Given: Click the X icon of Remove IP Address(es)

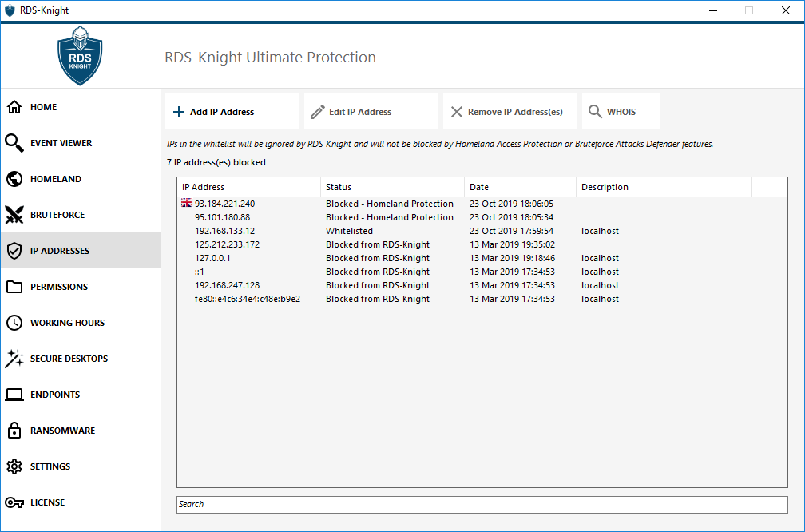Looking at the screenshot, I should click(457, 112).
